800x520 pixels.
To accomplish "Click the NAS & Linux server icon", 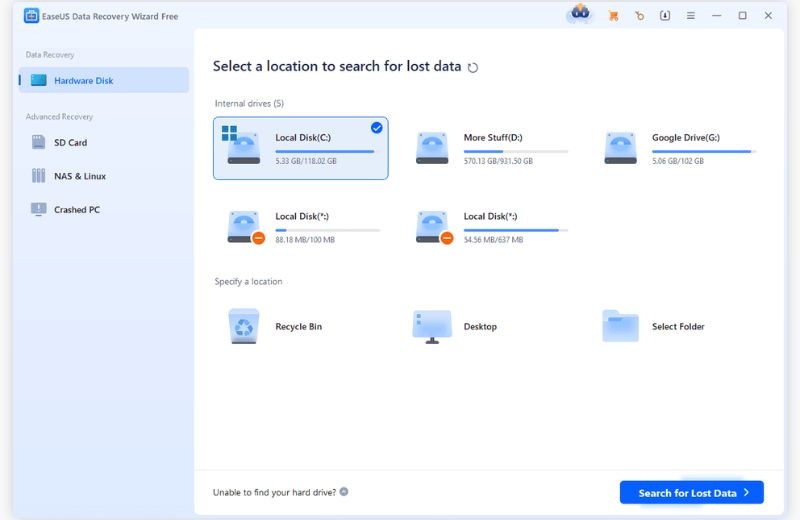I will (x=39, y=176).
